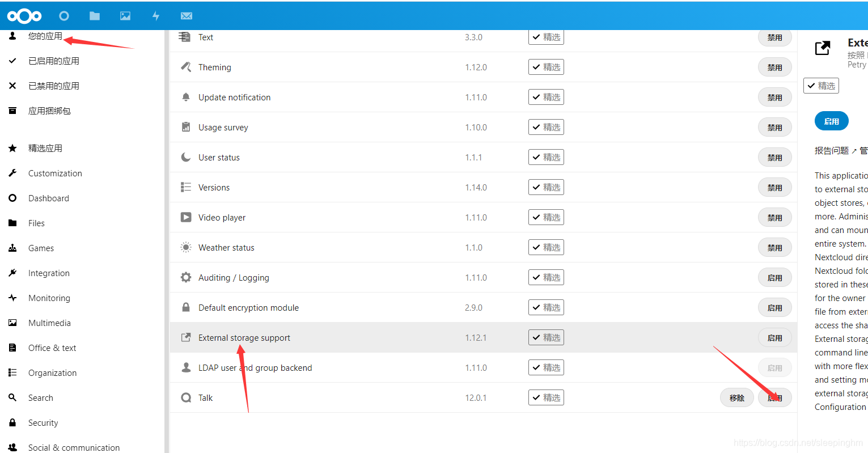Open the Dashboard circle icon in header

click(64, 16)
